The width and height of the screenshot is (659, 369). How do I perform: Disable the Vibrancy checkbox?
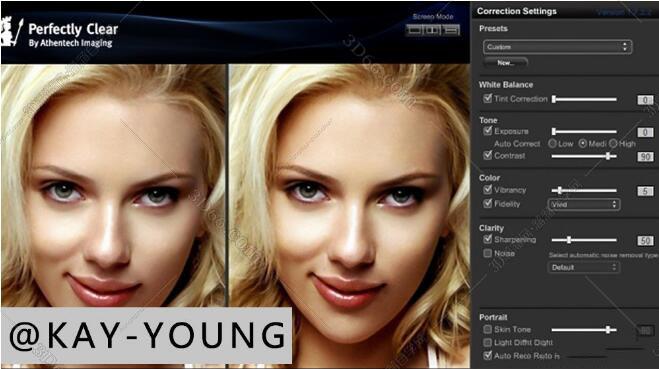pos(488,190)
